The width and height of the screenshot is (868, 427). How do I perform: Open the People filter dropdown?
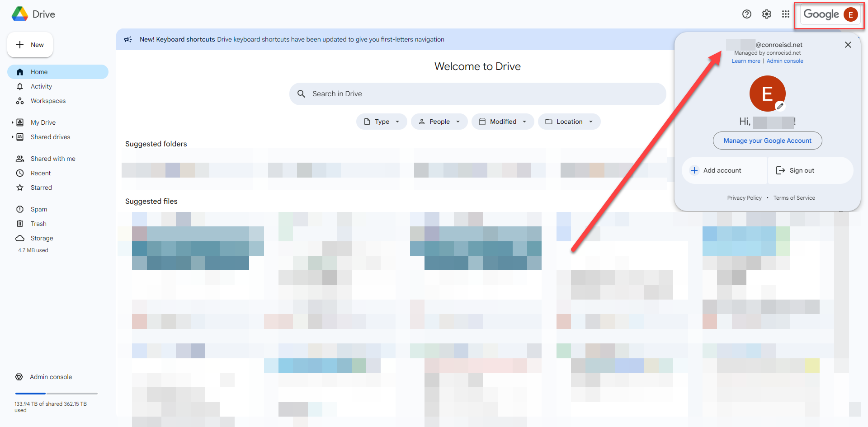(x=439, y=122)
